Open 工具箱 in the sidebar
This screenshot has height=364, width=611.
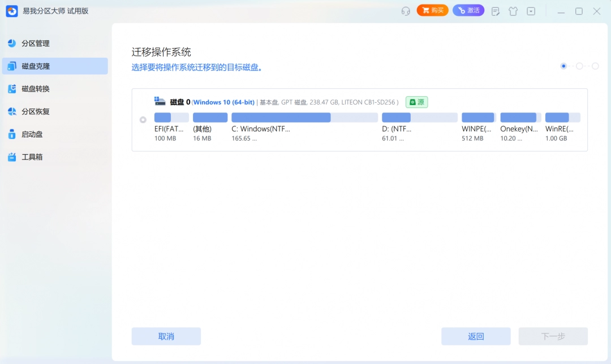(55, 157)
